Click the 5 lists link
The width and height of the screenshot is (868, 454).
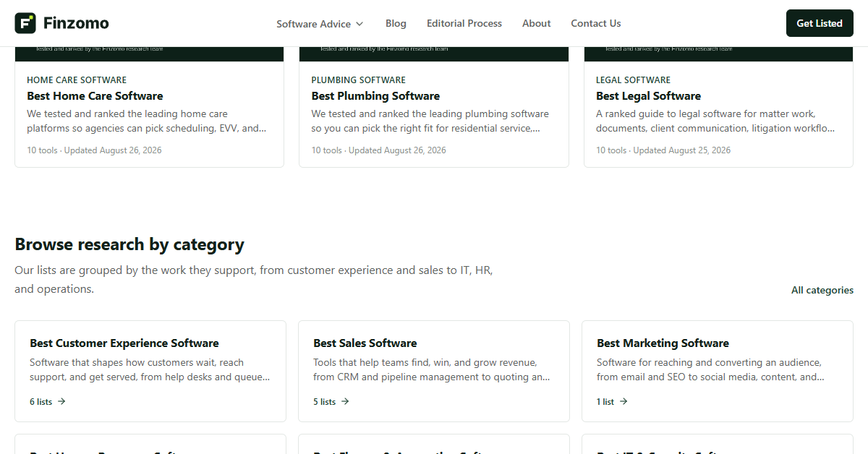[x=331, y=401]
